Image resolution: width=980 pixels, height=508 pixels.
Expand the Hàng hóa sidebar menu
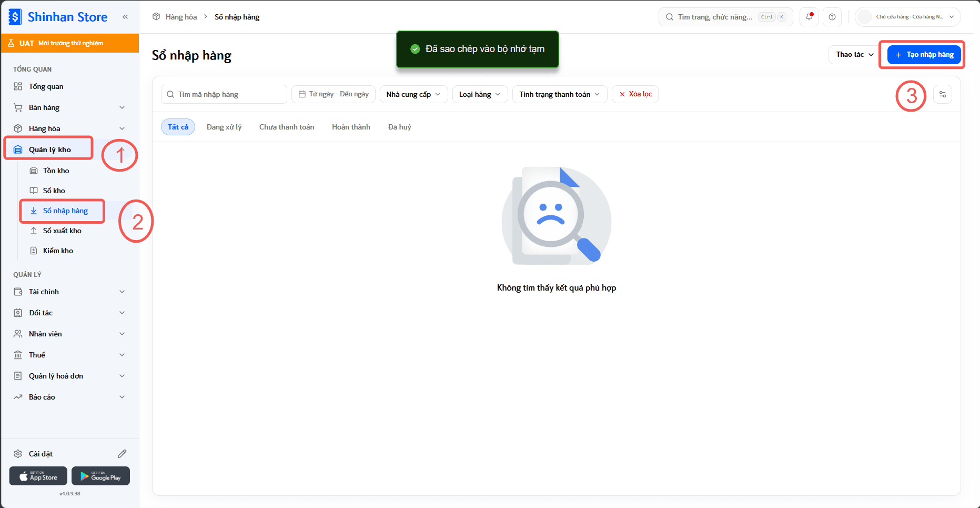click(70, 128)
